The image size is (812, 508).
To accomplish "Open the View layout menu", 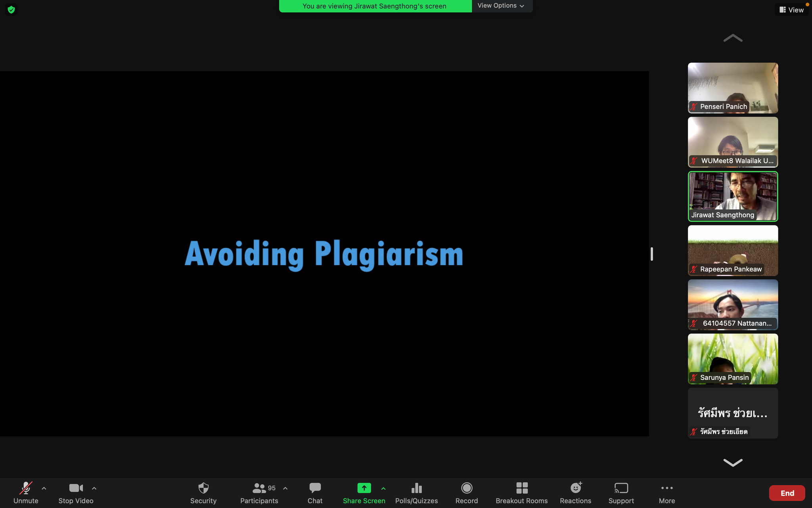I will coord(791,10).
